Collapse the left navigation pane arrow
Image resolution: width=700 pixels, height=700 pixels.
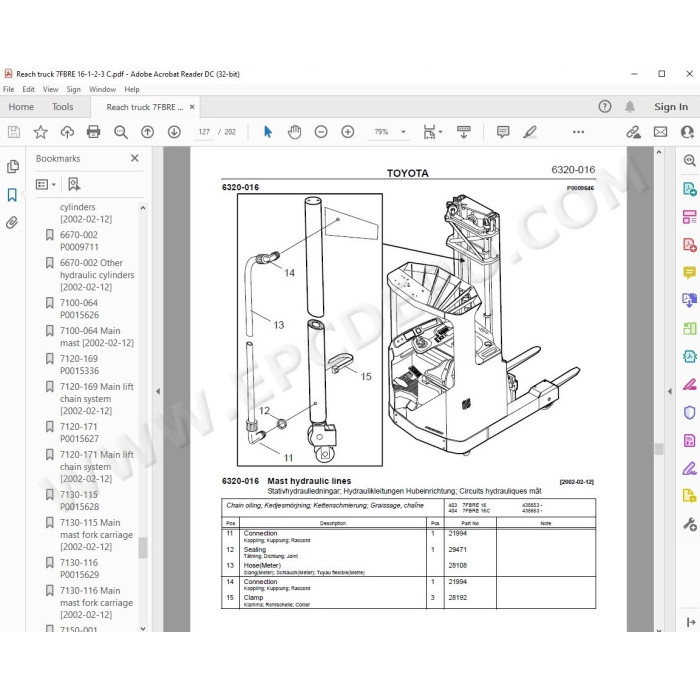[158, 391]
